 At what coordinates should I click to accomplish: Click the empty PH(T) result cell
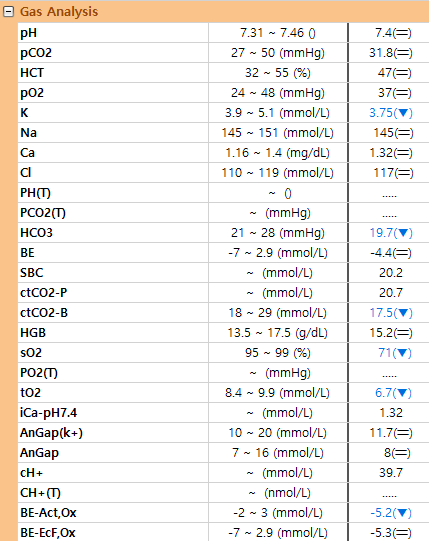click(x=389, y=193)
